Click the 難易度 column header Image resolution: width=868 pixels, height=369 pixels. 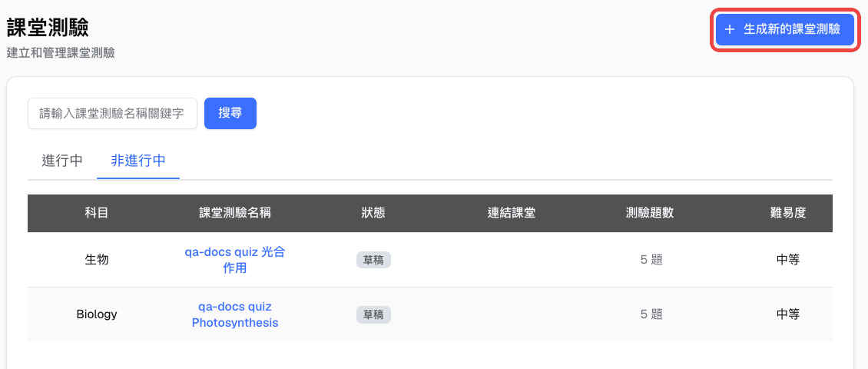point(788,213)
